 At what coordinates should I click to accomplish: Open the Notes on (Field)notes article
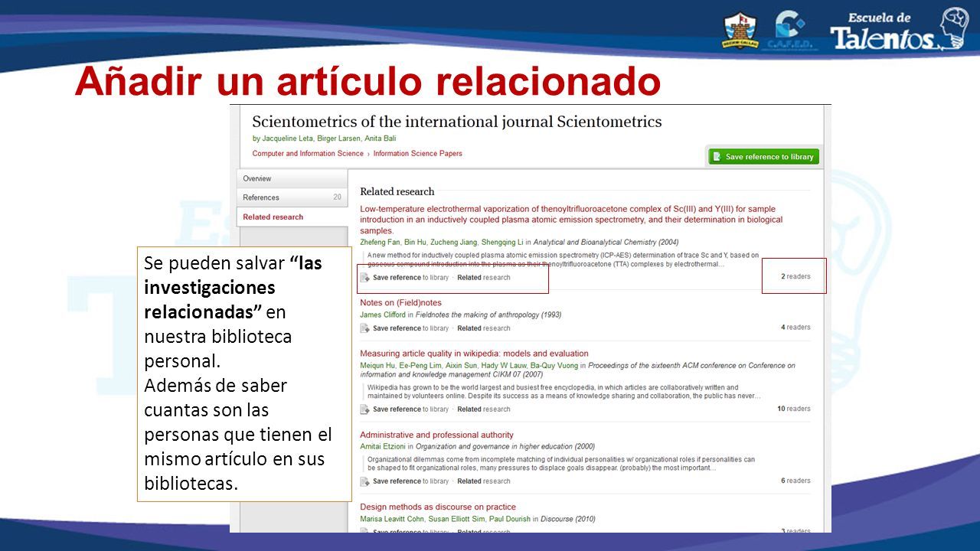tap(400, 303)
